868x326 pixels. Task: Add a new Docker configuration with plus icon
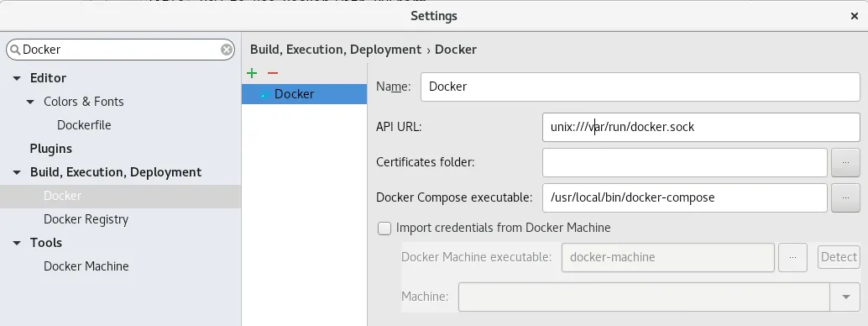click(252, 73)
